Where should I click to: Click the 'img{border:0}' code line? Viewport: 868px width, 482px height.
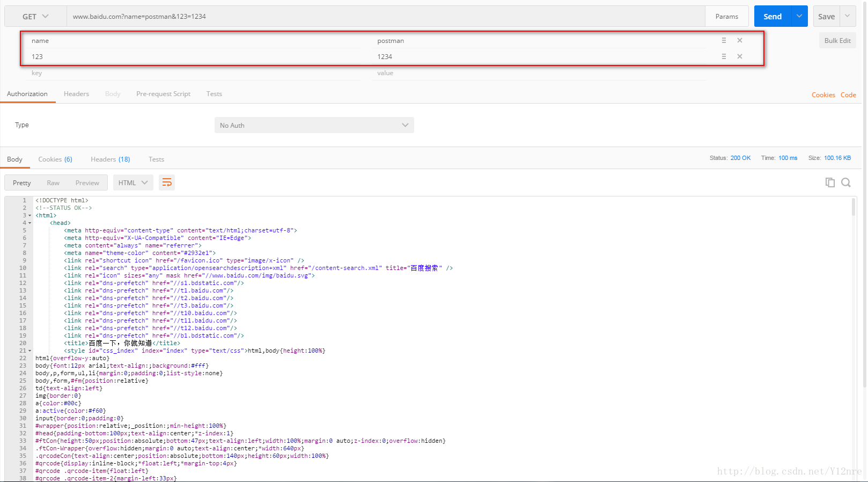coord(58,396)
